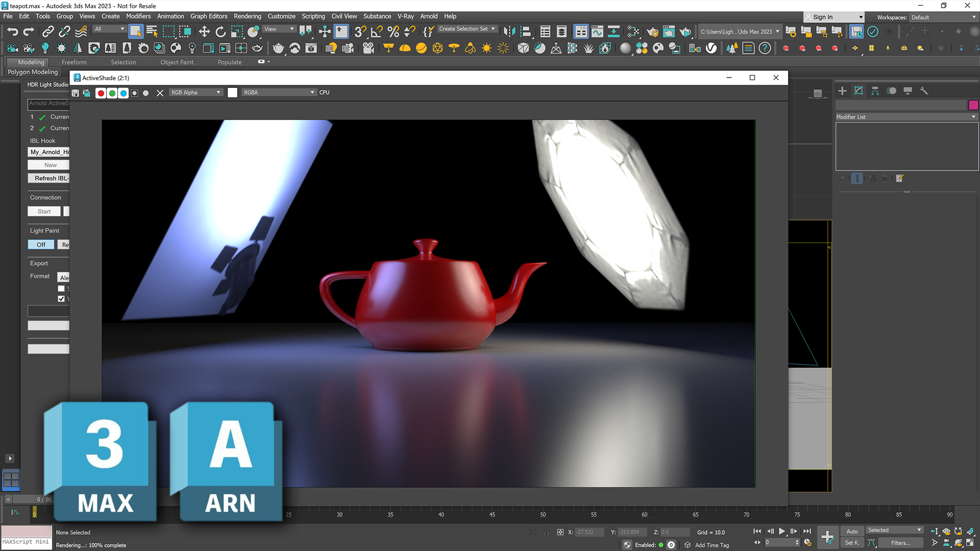This screenshot has height=551, width=980.
Task: Open the Selected key filter dropdown
Action: 894,530
